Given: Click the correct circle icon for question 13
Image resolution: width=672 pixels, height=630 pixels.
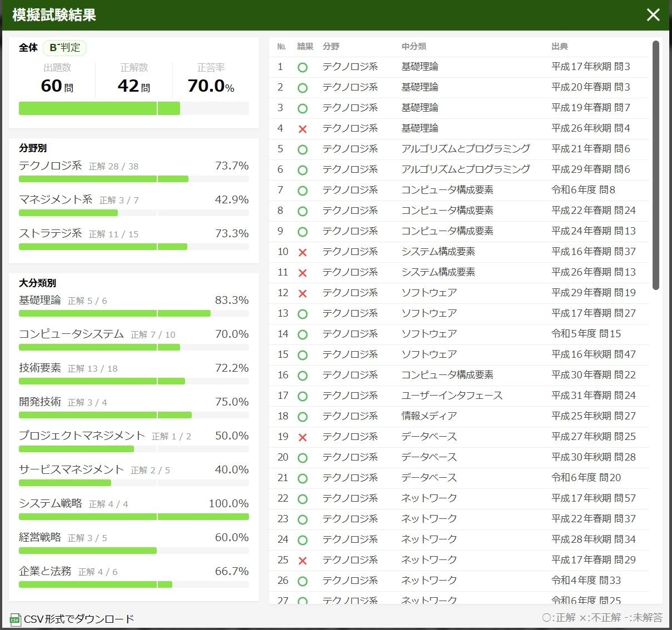Looking at the screenshot, I should (x=302, y=314).
